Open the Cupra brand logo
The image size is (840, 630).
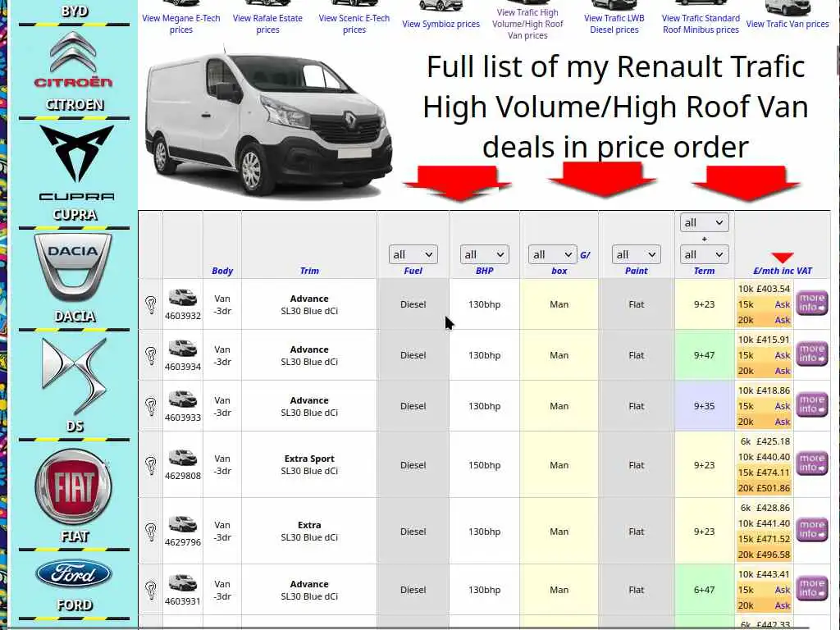click(76, 162)
